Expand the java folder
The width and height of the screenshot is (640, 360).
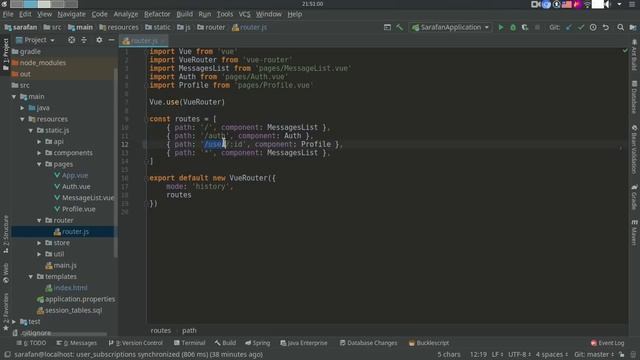pos(22,108)
